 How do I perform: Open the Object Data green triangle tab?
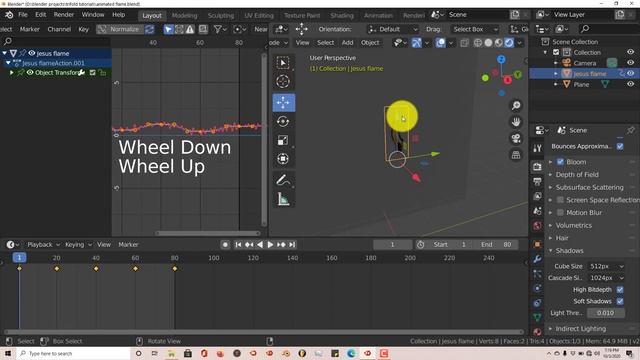pos(537,317)
